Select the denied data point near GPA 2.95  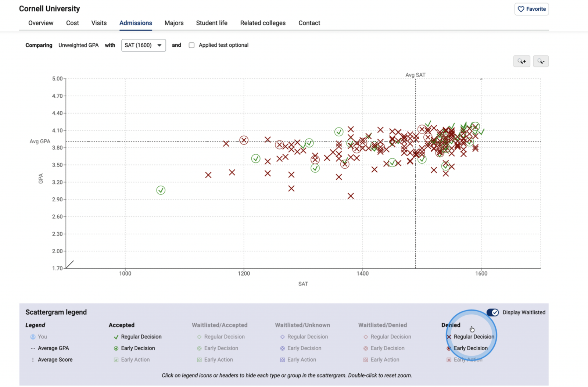[x=351, y=196]
